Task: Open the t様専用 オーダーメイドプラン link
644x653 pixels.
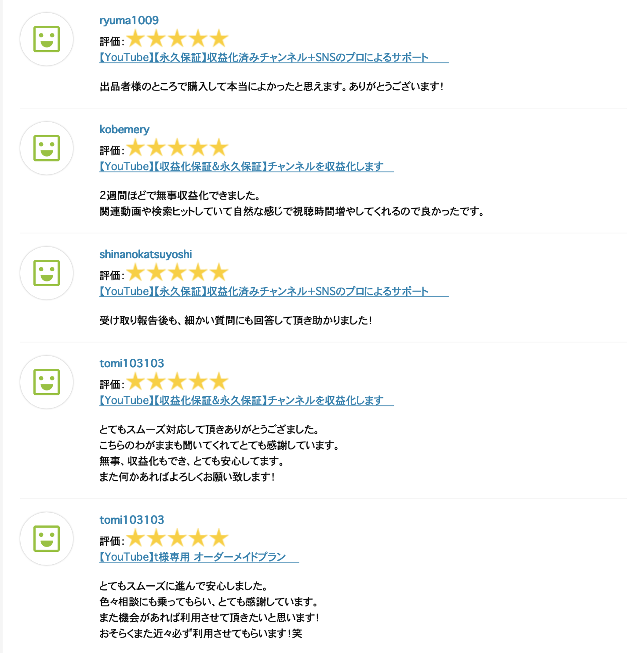Action: coord(199,557)
